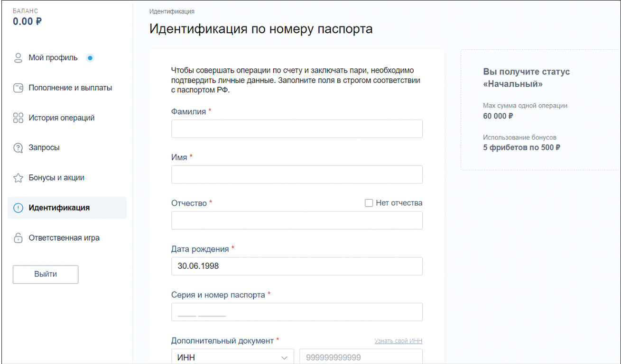The image size is (621, 364).
Task: Click the grid icon beside История операций
Action: 19,118
